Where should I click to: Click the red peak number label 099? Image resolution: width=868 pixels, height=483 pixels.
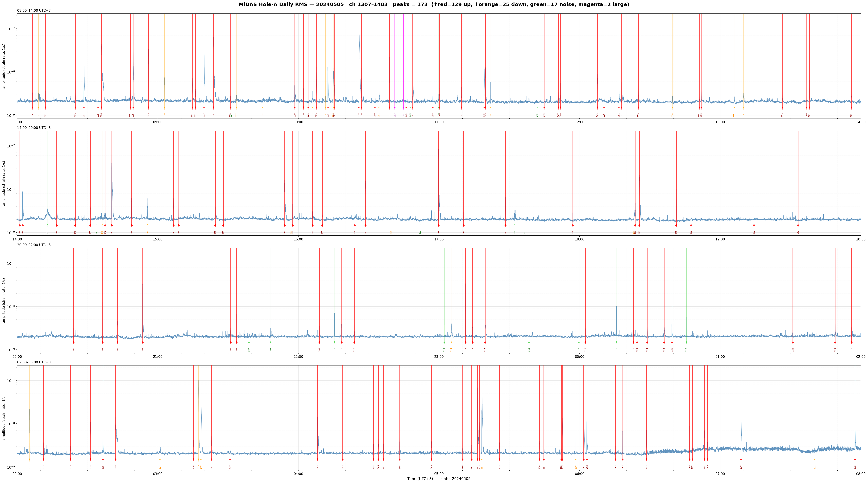tap(754, 232)
